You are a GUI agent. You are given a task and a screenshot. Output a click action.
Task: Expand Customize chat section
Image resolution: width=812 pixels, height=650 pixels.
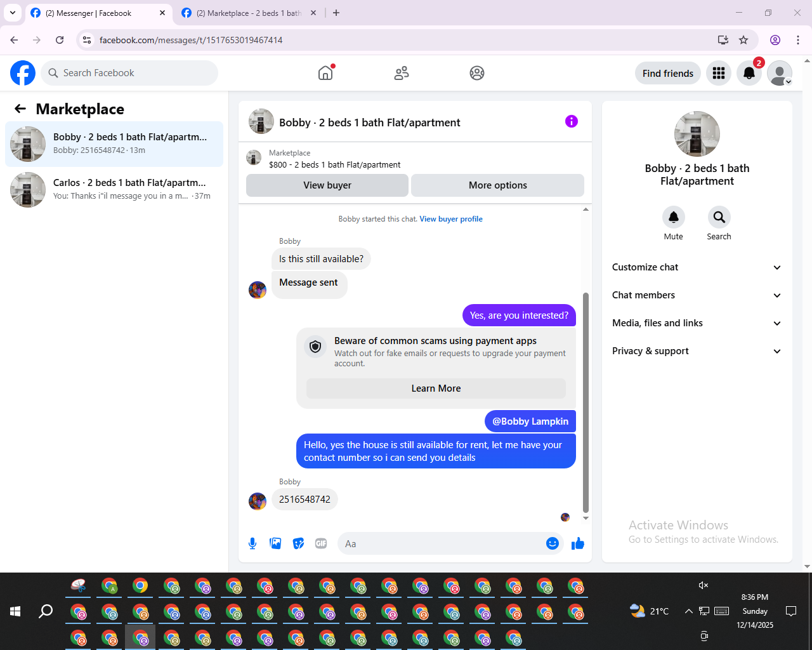[x=697, y=267]
